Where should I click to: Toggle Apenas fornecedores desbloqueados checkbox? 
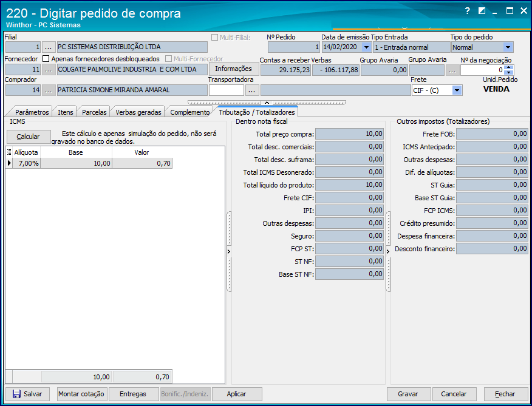[x=46, y=59]
